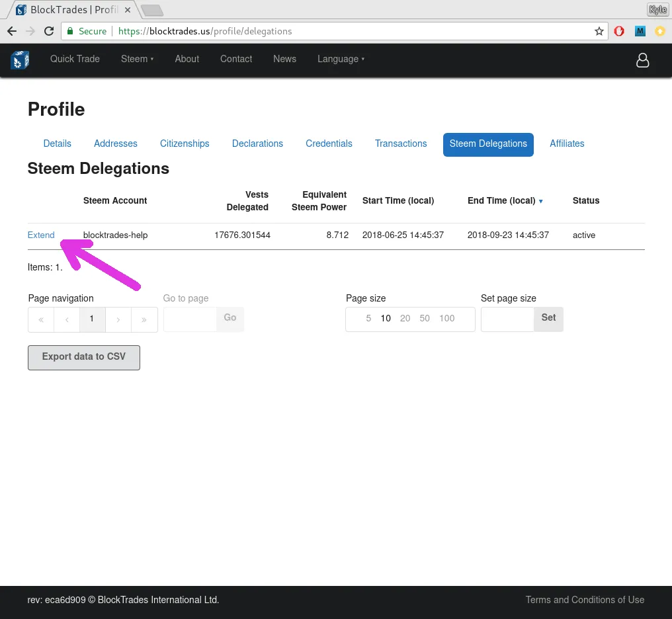
Task: Click the Extend link for blocktrades-help
Action: (41, 235)
